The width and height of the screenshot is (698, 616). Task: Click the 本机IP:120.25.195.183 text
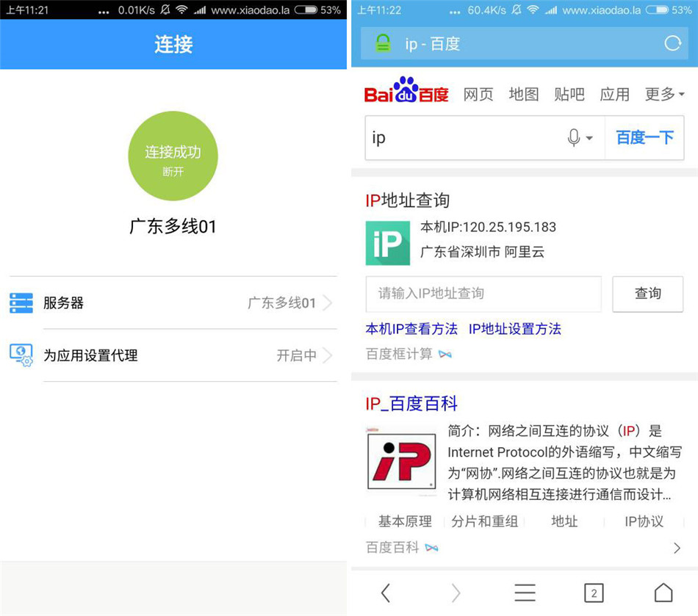[x=489, y=228]
